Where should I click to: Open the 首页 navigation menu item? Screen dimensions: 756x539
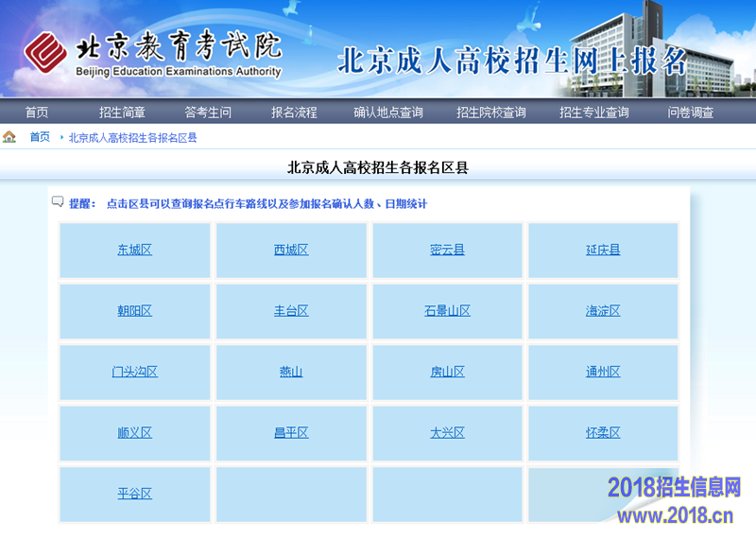37,113
